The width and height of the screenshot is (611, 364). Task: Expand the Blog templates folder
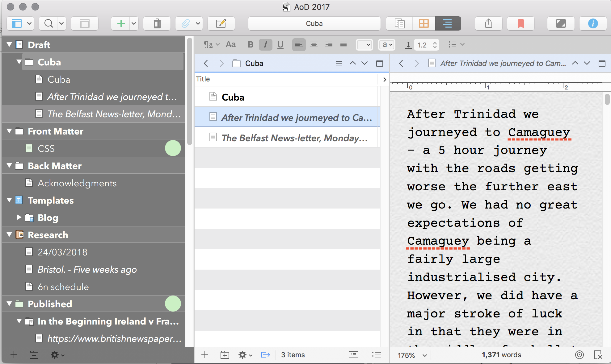(x=19, y=217)
